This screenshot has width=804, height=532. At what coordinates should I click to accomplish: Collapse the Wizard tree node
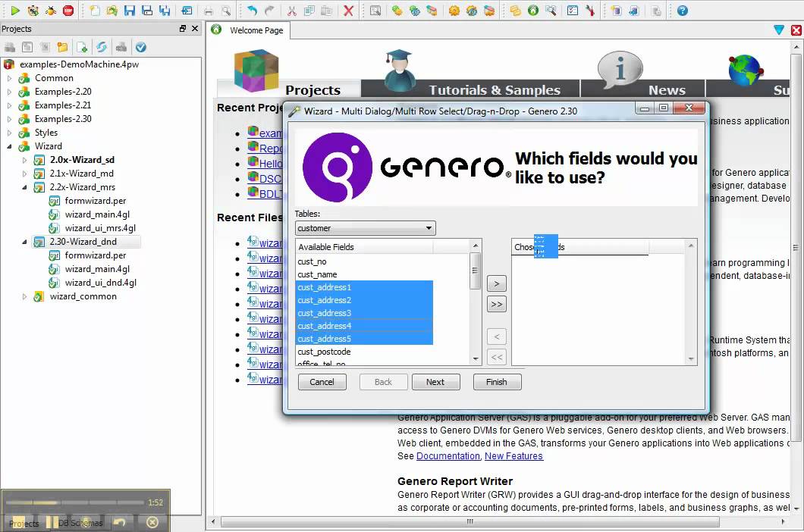(9, 146)
